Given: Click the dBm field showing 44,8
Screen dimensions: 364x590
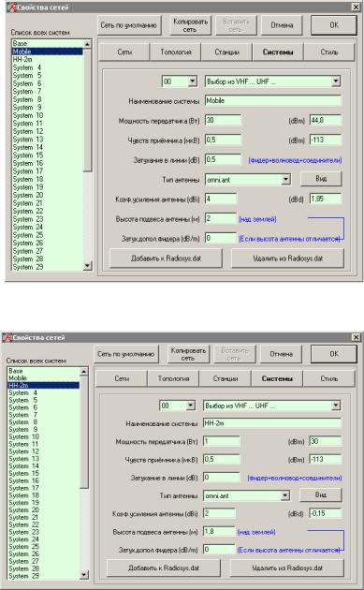Looking at the screenshot, I should tap(326, 120).
